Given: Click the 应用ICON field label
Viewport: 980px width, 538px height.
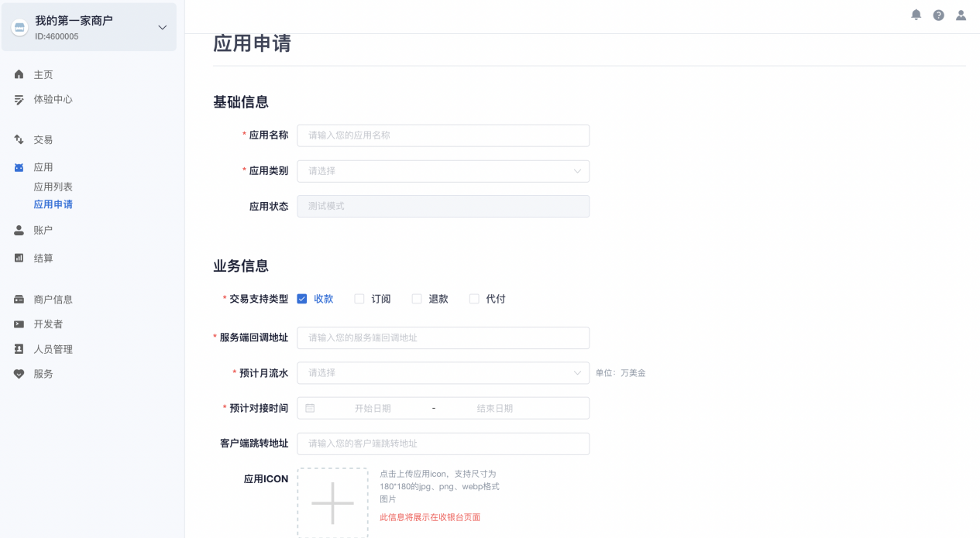Looking at the screenshot, I should 266,479.
